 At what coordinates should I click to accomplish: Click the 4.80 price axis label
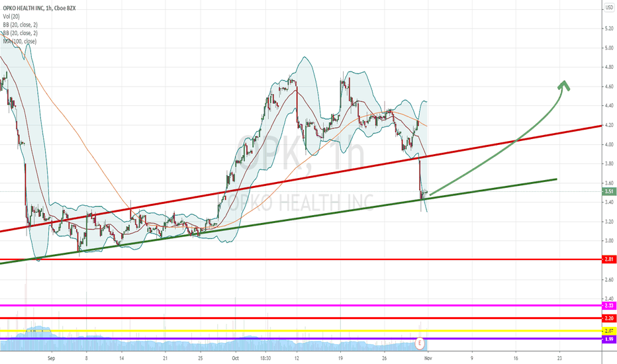609,68
